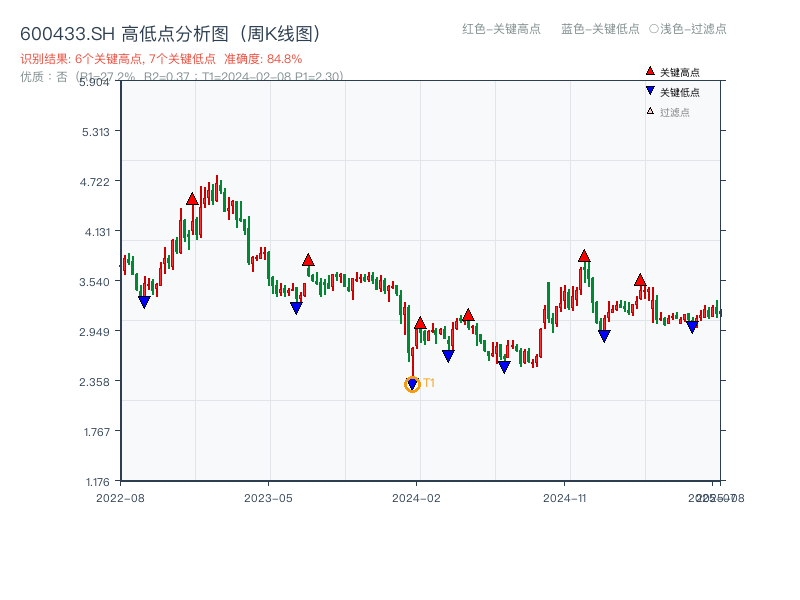Screen dimensions: 800x600
Task: Toggle the 关键低点 legend entry
Action: pyautogui.click(x=680, y=92)
